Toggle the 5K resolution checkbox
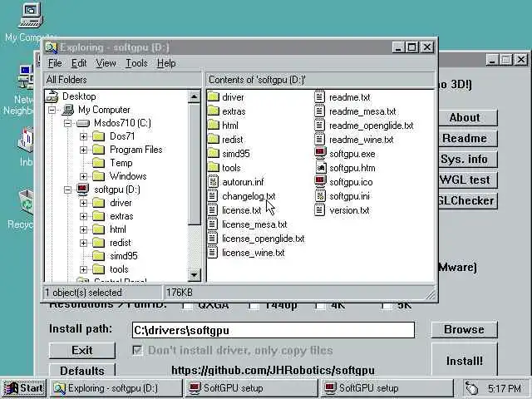The height and width of the screenshot is (399, 532). coord(386,306)
